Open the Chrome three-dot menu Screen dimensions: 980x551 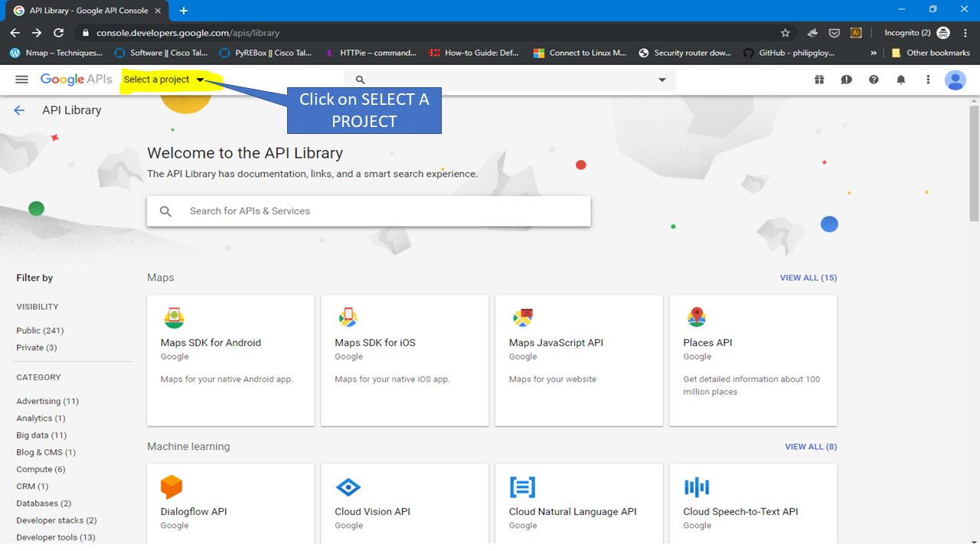[x=965, y=33]
